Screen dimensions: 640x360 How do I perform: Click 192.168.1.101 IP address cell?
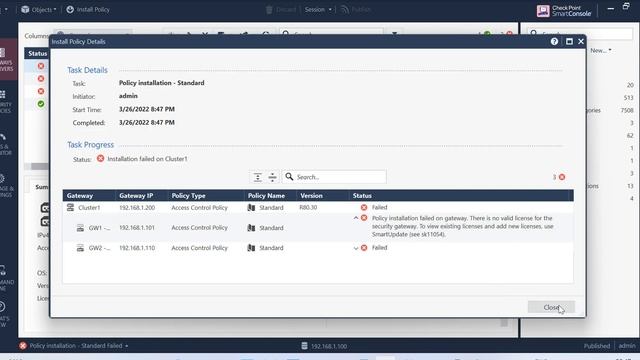[137, 228]
